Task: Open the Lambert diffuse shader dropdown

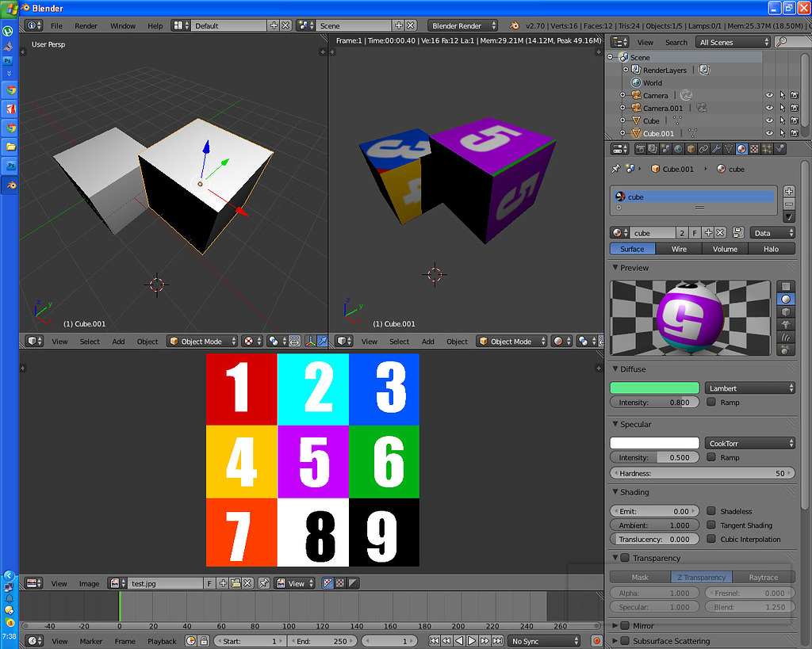Action: point(750,388)
